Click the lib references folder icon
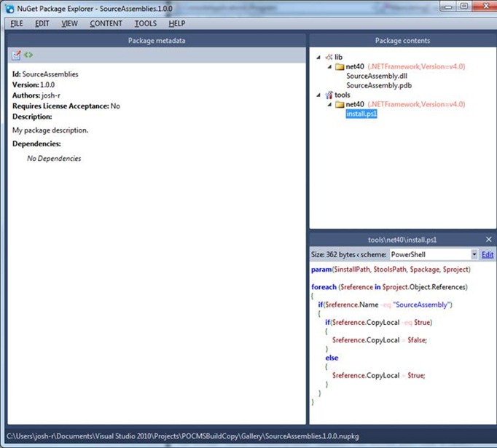The width and height of the screenshot is (497, 448). [x=329, y=57]
